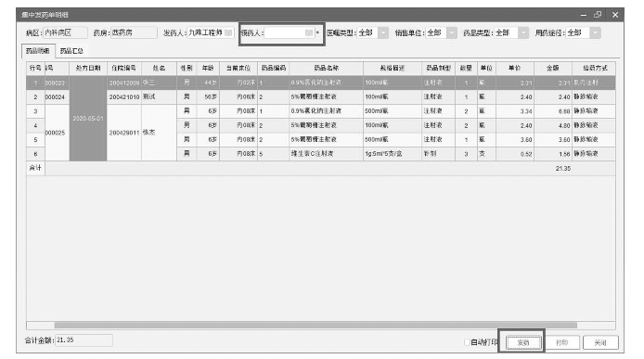Click the merged date cell 2020-05-01
This screenshot has height=359, width=644.
[x=88, y=119]
